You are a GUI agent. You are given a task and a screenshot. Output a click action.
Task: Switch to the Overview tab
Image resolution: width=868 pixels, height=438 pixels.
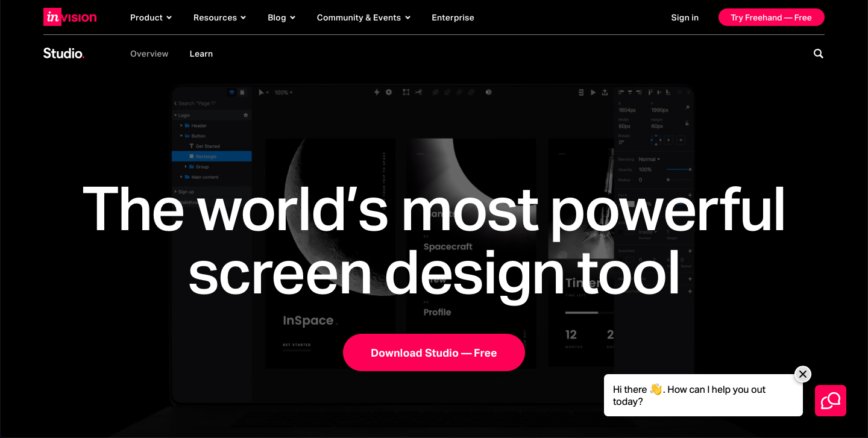pos(149,54)
